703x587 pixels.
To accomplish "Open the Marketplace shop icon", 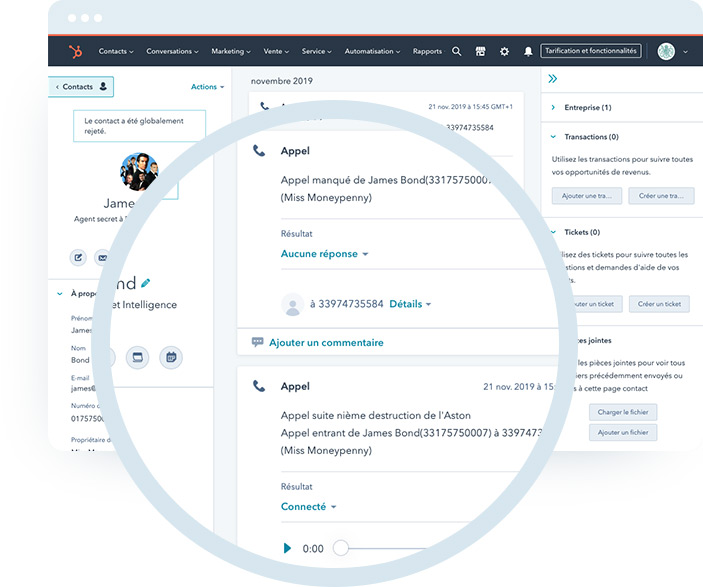I will [x=480, y=52].
